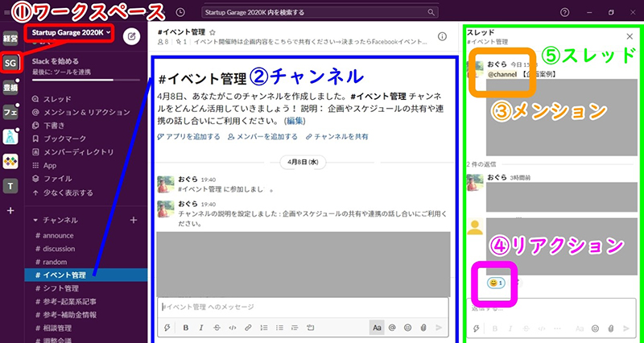Collapse sidebar with 少なく表示する
This screenshot has height=343, width=644.
point(63,192)
